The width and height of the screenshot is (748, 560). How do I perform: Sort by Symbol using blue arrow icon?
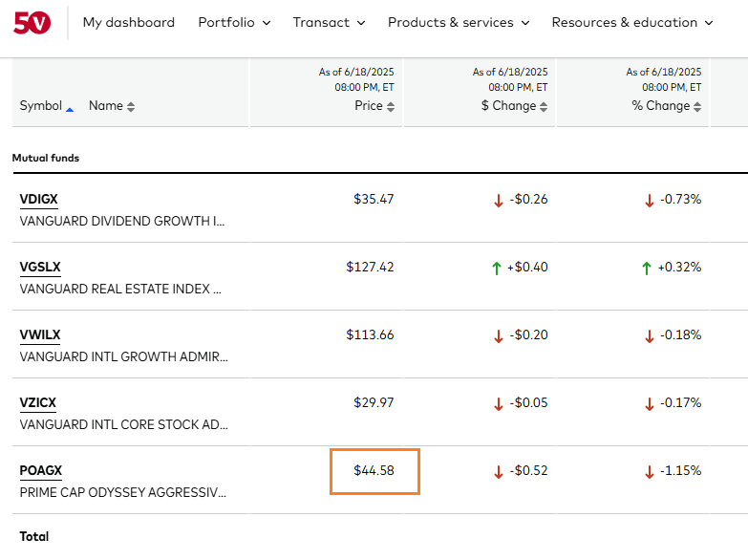coord(70,108)
